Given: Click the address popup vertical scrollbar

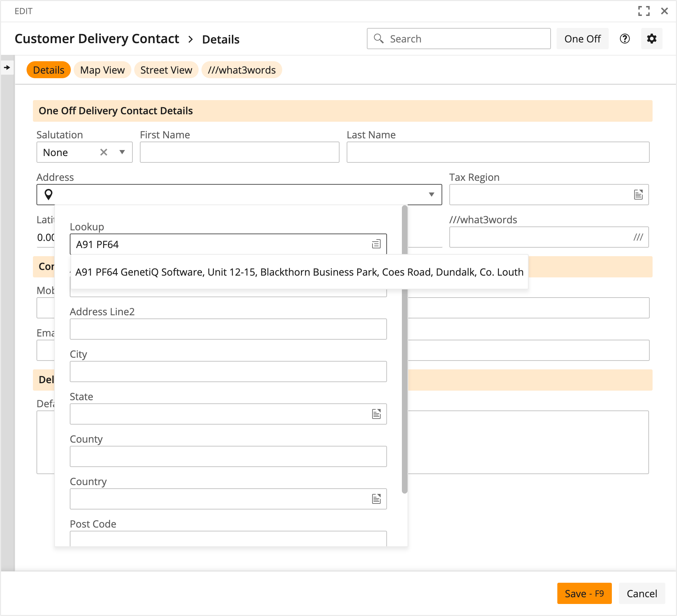Looking at the screenshot, I should coord(404,354).
